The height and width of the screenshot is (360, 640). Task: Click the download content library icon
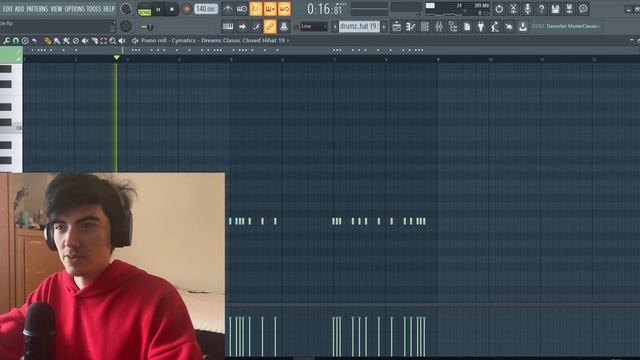523,27
